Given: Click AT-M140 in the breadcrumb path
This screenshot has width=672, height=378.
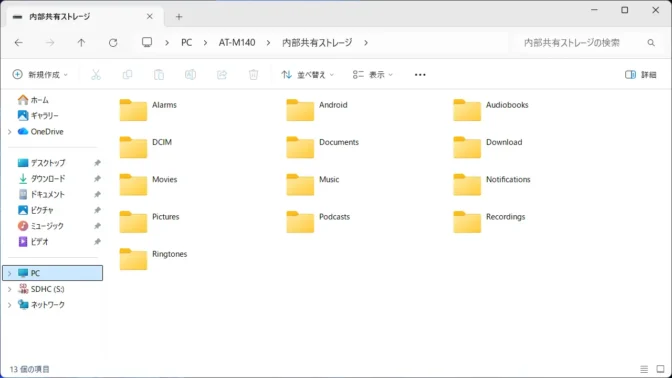Looking at the screenshot, I should [x=237, y=42].
